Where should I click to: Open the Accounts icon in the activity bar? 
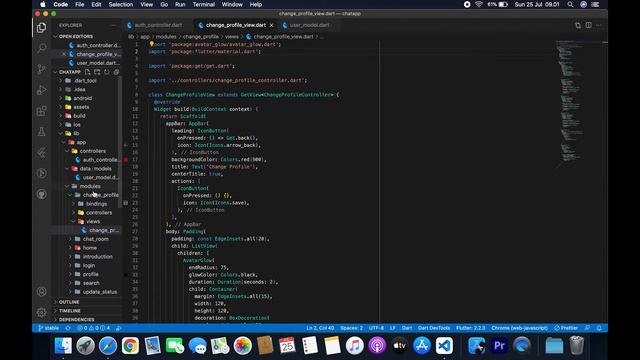(x=41, y=291)
